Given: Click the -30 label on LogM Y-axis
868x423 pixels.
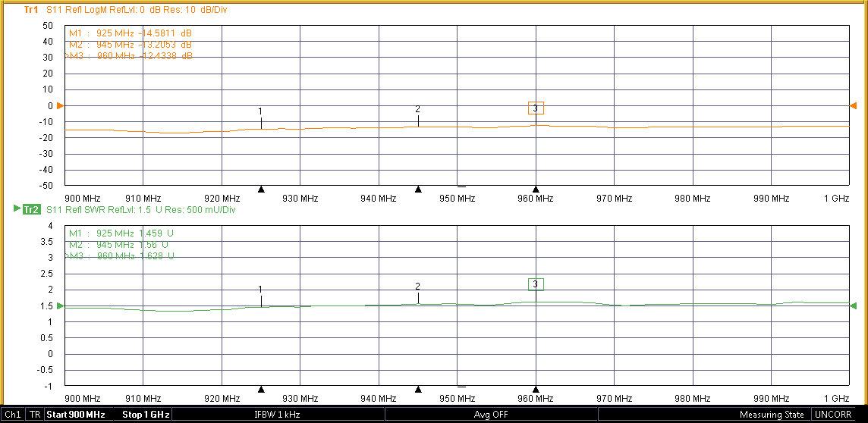Looking at the screenshot, I should point(46,153).
